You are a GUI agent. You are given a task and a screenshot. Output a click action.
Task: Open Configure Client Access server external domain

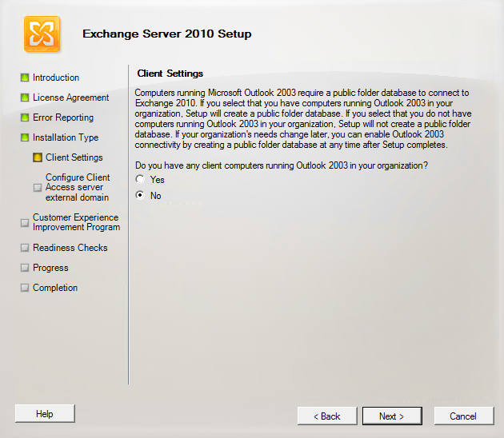point(78,187)
